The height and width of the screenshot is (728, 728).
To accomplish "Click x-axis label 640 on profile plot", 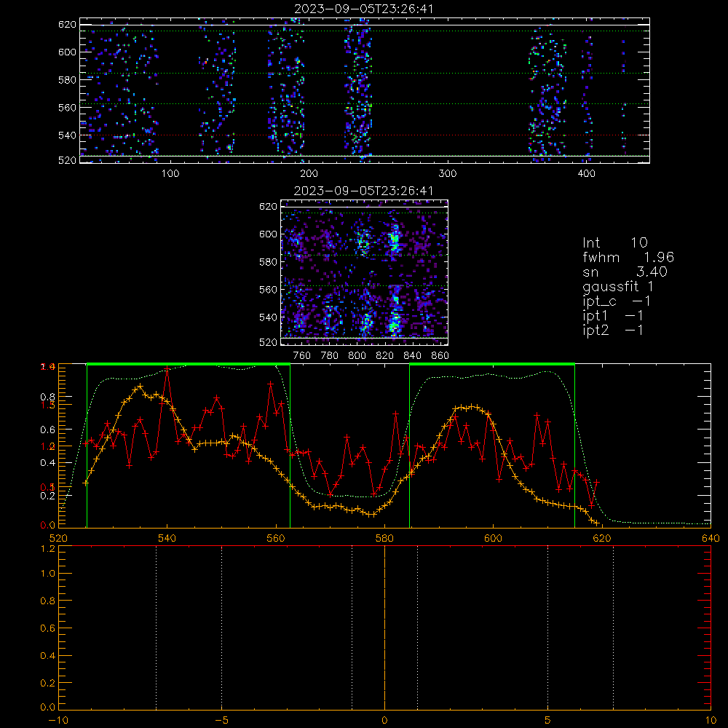I will [x=711, y=538].
